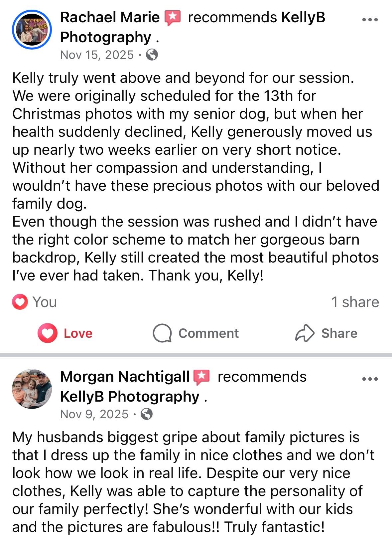The height and width of the screenshot is (554, 392).
Task: Open Rachael Marie's profile name link
Action: (110, 18)
